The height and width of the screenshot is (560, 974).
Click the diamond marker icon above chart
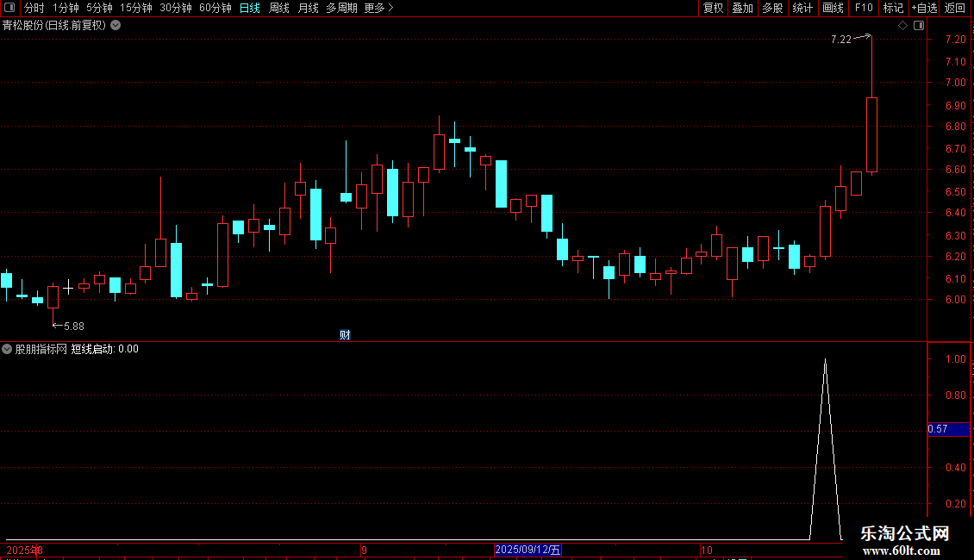click(902, 26)
